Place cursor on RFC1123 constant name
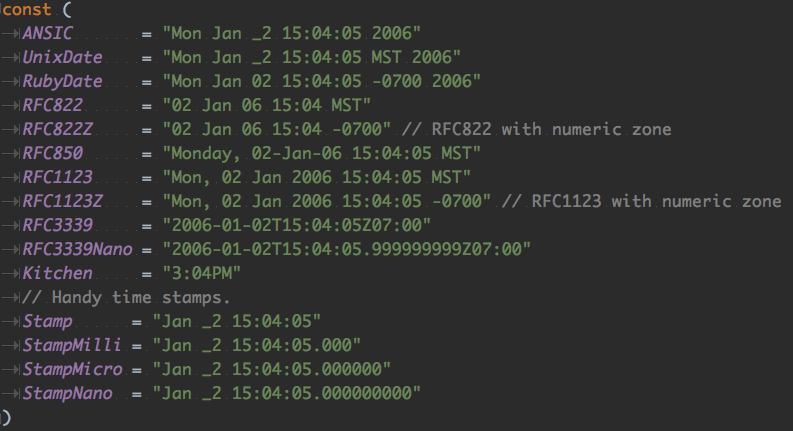Screen dimensions: 793x431 [57, 177]
